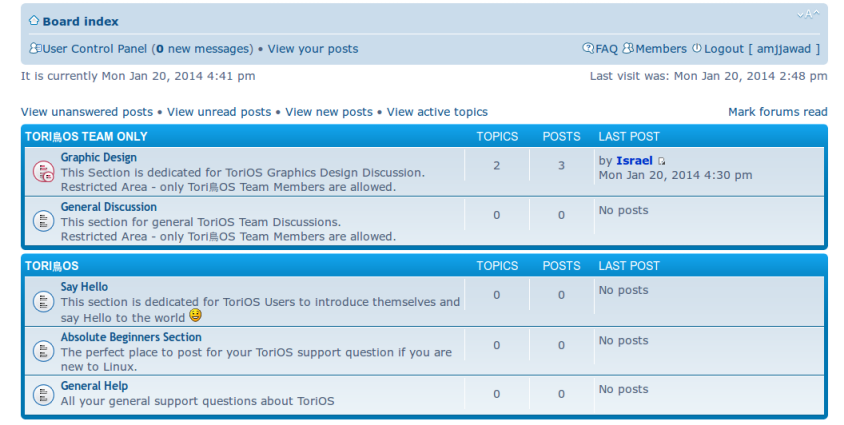
Task: View unanswered posts
Action: 87,112
